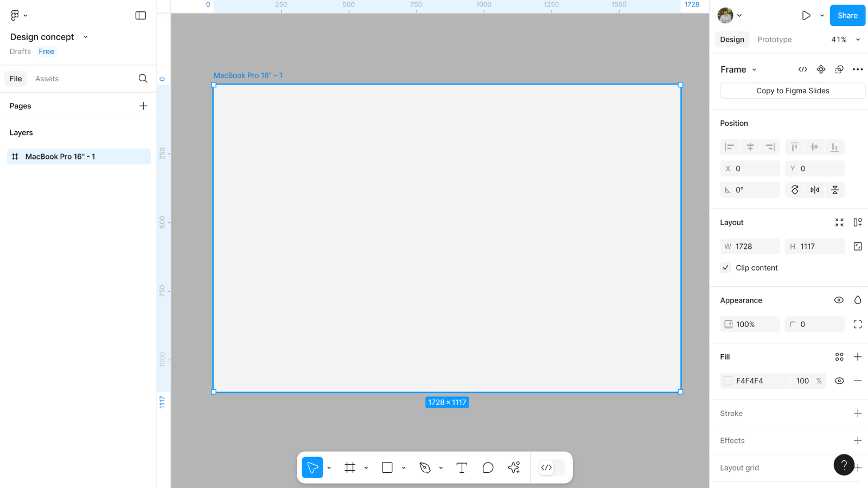Viewport: 868px width, 488px height.
Task: Select the Comment tool
Action: pos(488,467)
